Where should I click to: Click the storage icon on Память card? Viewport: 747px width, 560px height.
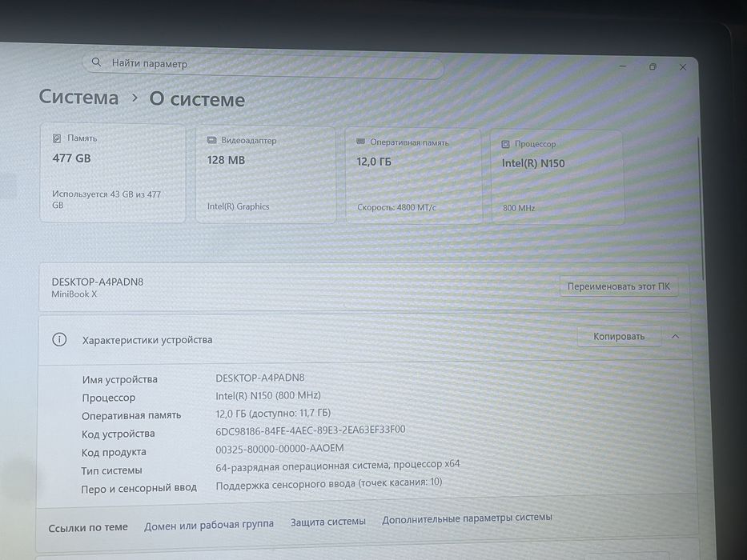[57, 138]
